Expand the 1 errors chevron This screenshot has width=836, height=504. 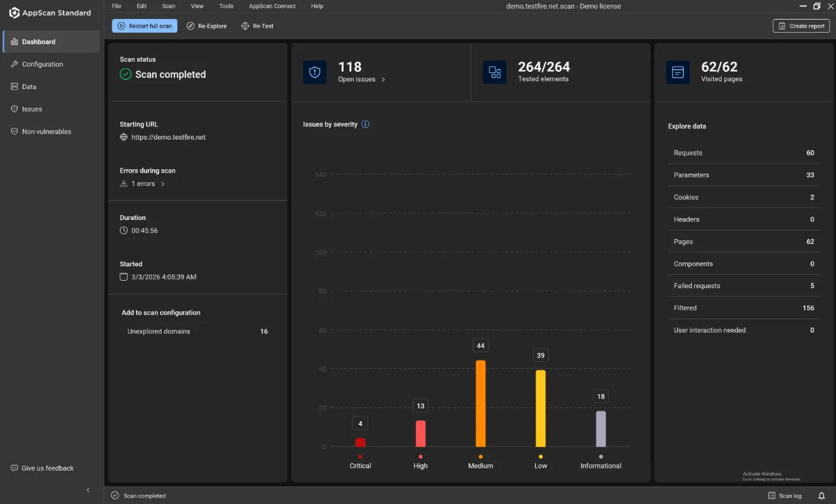pos(163,184)
